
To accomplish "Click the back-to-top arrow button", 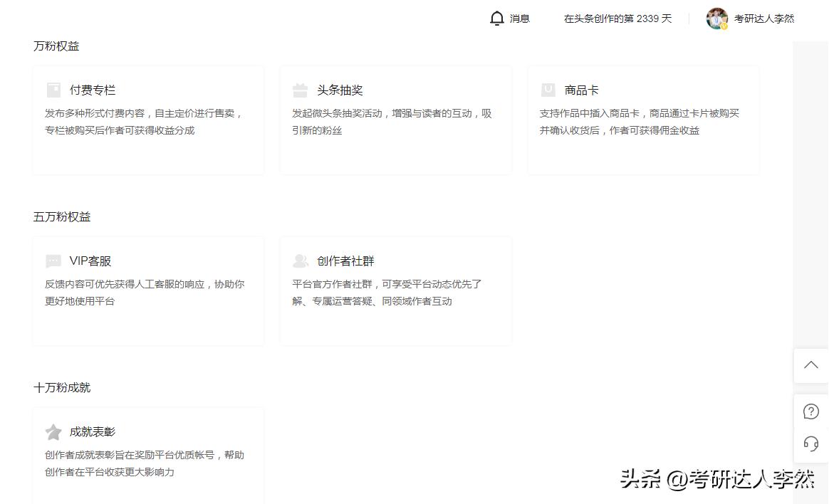I will click(x=810, y=364).
